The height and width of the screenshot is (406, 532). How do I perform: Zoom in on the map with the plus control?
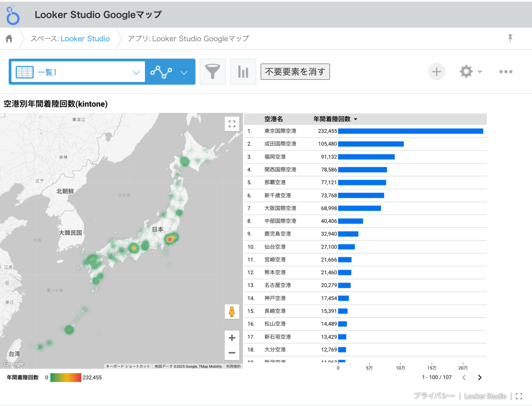point(232,338)
